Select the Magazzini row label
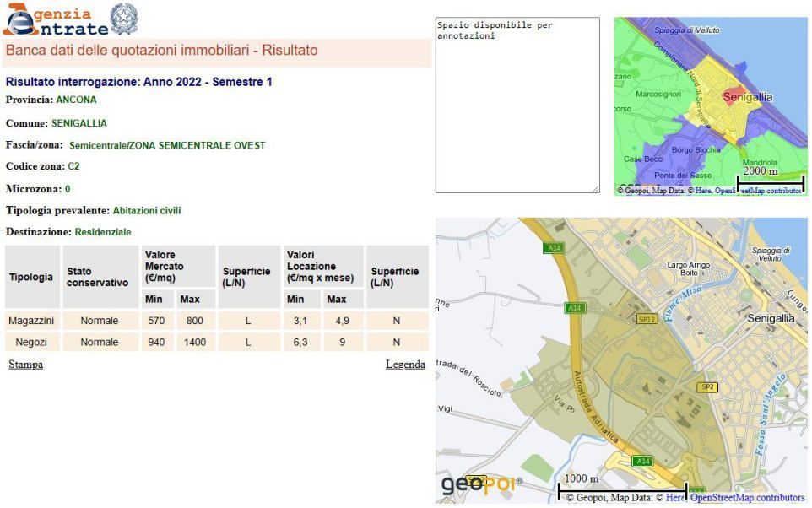The image size is (812, 508). click(31, 321)
